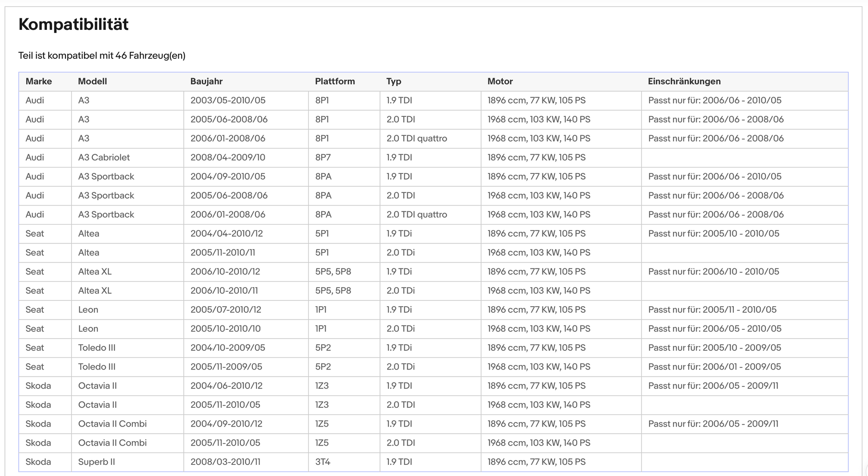
Task: Select the Skoda Superb II row
Action: [433, 462]
